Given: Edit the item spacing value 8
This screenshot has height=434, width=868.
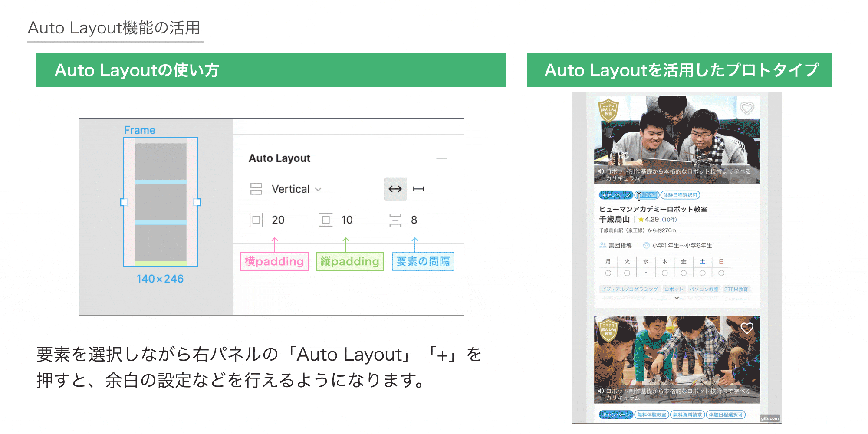Looking at the screenshot, I should (414, 220).
